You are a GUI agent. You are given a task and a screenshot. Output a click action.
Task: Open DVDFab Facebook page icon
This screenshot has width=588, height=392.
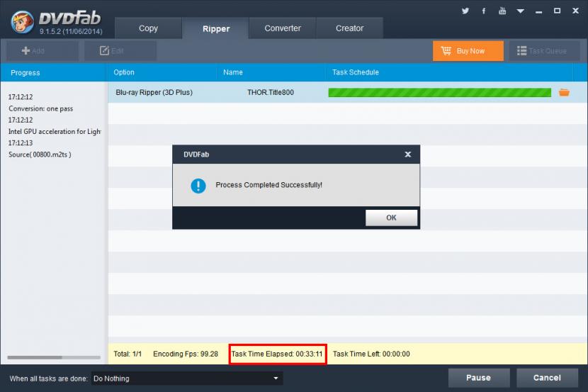pos(484,11)
